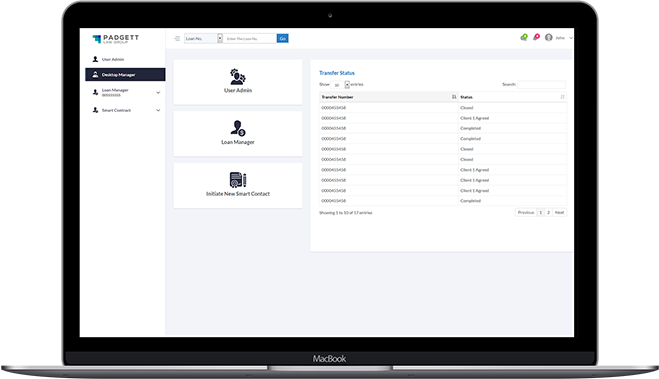Image resolution: width=659 pixels, height=379 pixels.
Task: Click the table Search input field
Action: 541,84
